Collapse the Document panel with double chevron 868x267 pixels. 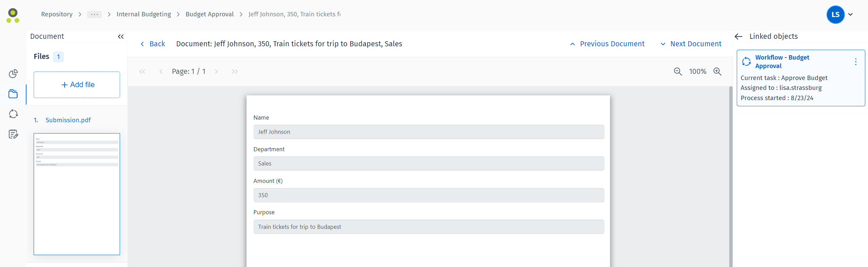[x=121, y=36]
